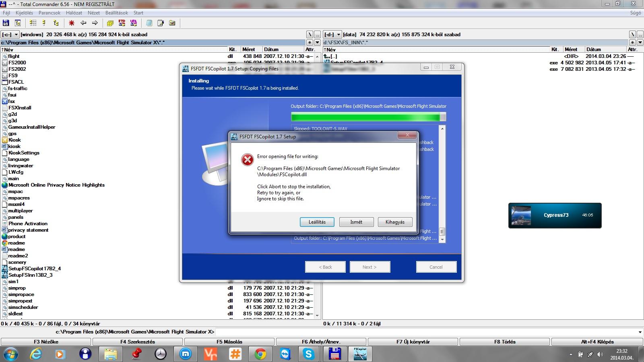Click the left file panel scrollbar down arrow

click(317, 316)
